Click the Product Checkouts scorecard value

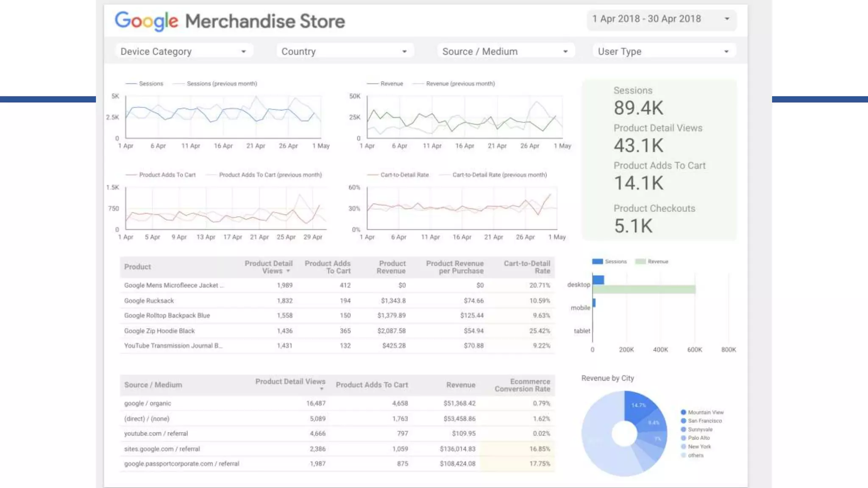tap(633, 226)
